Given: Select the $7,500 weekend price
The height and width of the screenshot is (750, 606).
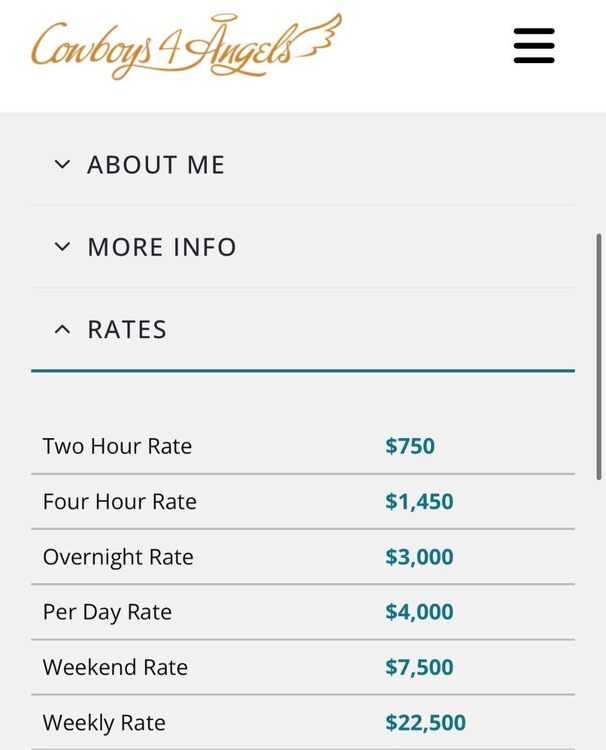Looking at the screenshot, I should (419, 667).
